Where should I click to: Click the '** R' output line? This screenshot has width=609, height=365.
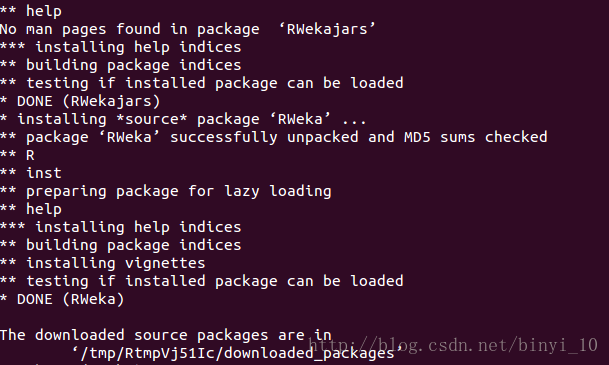click(x=17, y=155)
